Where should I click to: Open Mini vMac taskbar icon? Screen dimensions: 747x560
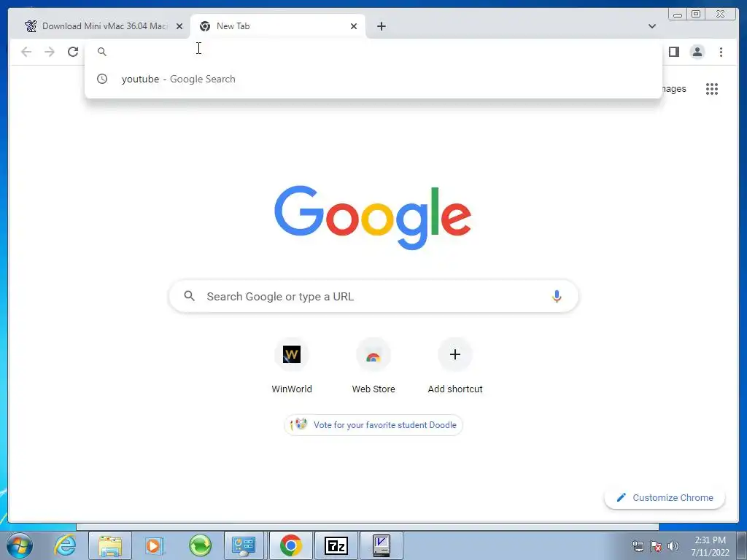[381, 545]
